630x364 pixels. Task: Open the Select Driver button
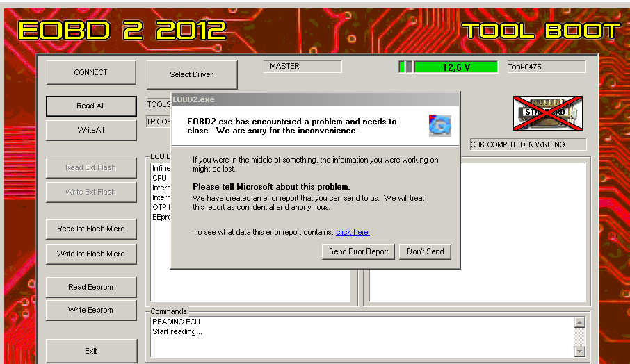(192, 74)
